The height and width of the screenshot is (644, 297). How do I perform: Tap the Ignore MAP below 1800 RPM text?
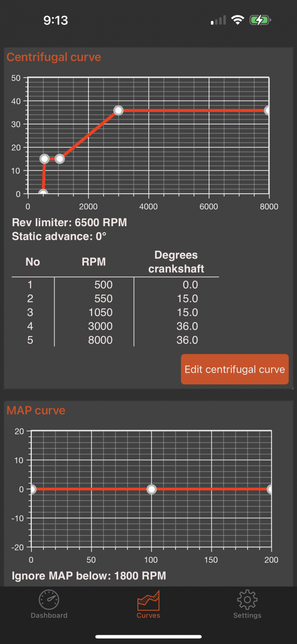click(x=89, y=576)
